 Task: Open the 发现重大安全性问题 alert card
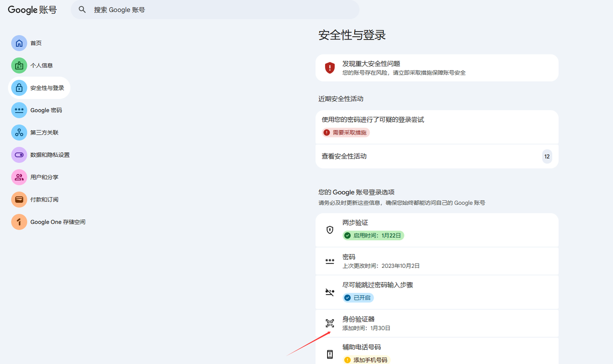pos(437,68)
